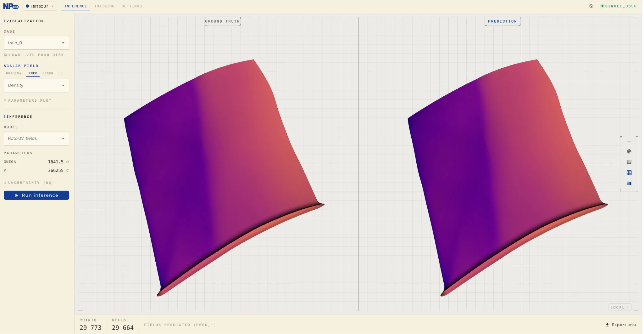Select the Original scalar field tab

coord(14,73)
